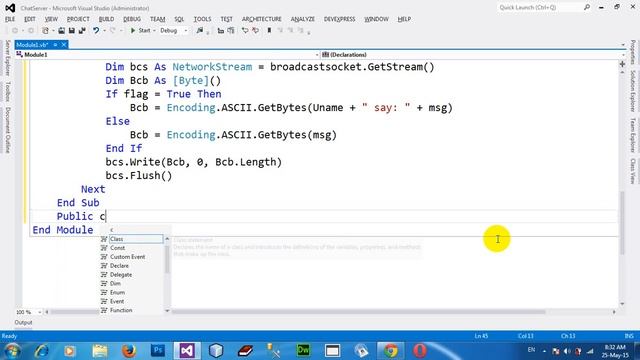Click the Opera icon on taskbar

point(420,350)
